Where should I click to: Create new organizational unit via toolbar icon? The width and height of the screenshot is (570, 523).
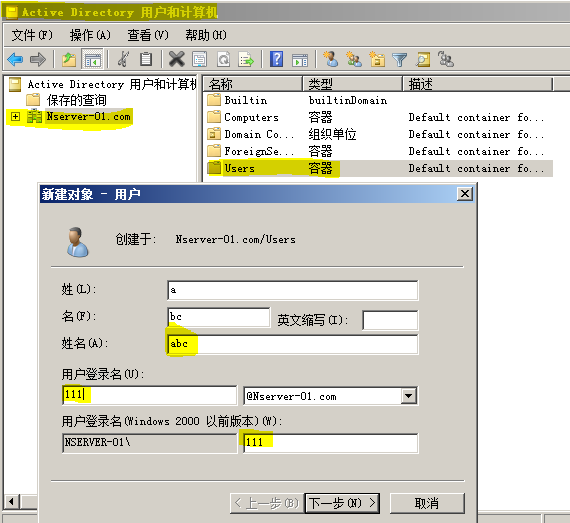coord(377,59)
